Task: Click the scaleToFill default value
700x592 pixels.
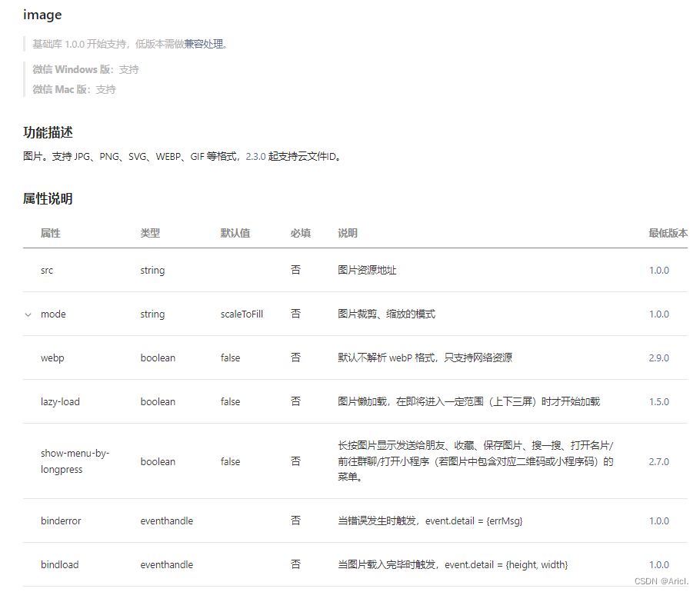Action: [242, 314]
